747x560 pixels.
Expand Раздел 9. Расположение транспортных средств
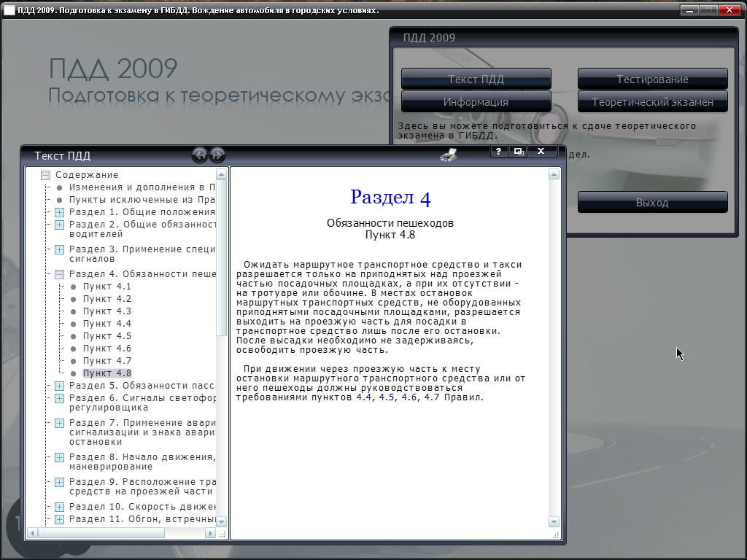click(x=59, y=482)
